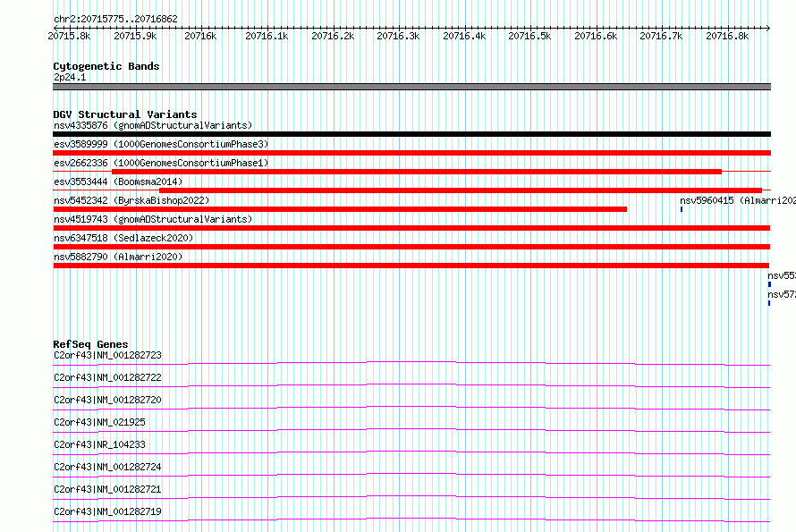Screen dimensions: 796x532
Task: Click the small blue mark under nsv5960415
Action: 682,209
